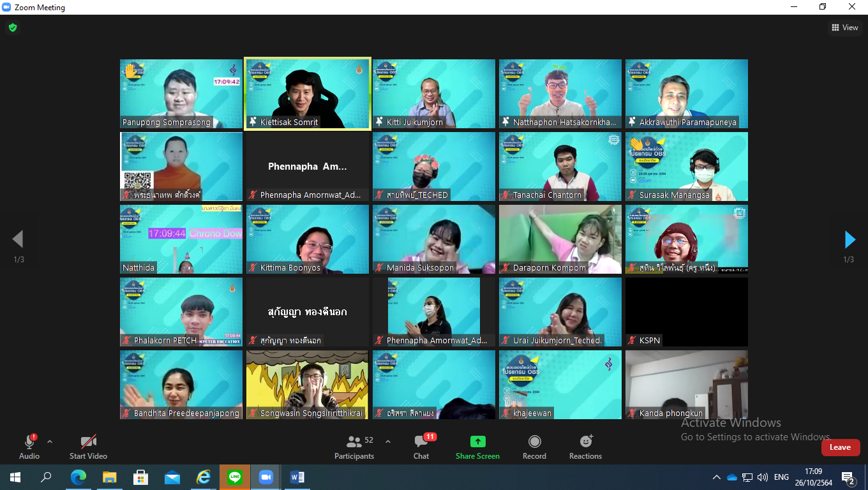Viewport: 868px width, 490px height.
Task: Open the View layout menu
Action: coord(845,27)
